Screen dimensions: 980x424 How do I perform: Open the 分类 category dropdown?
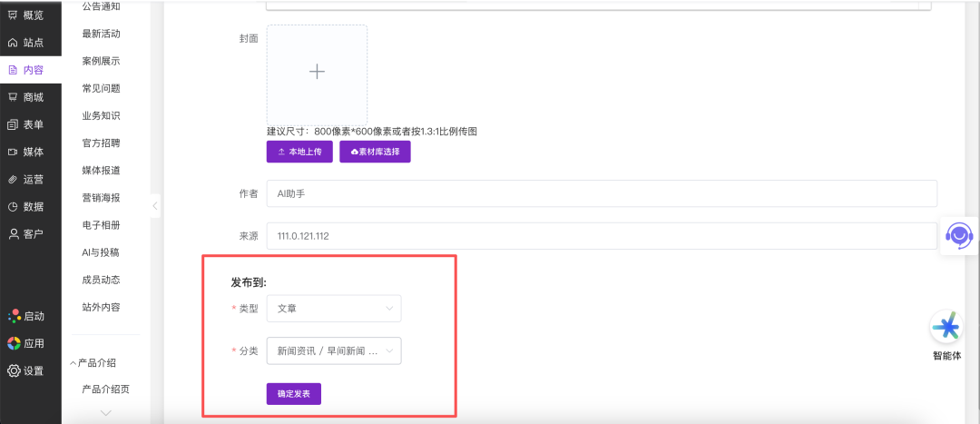pyautogui.click(x=333, y=351)
